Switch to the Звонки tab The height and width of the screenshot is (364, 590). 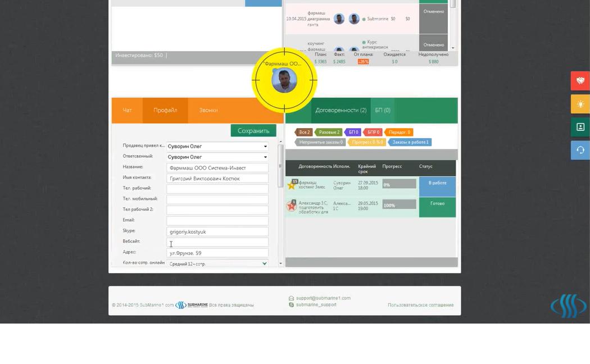point(208,110)
